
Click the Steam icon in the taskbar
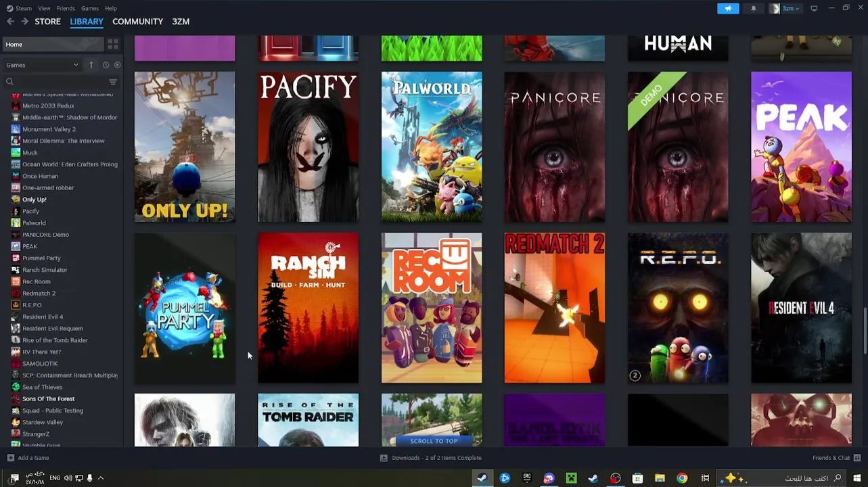tap(482, 478)
